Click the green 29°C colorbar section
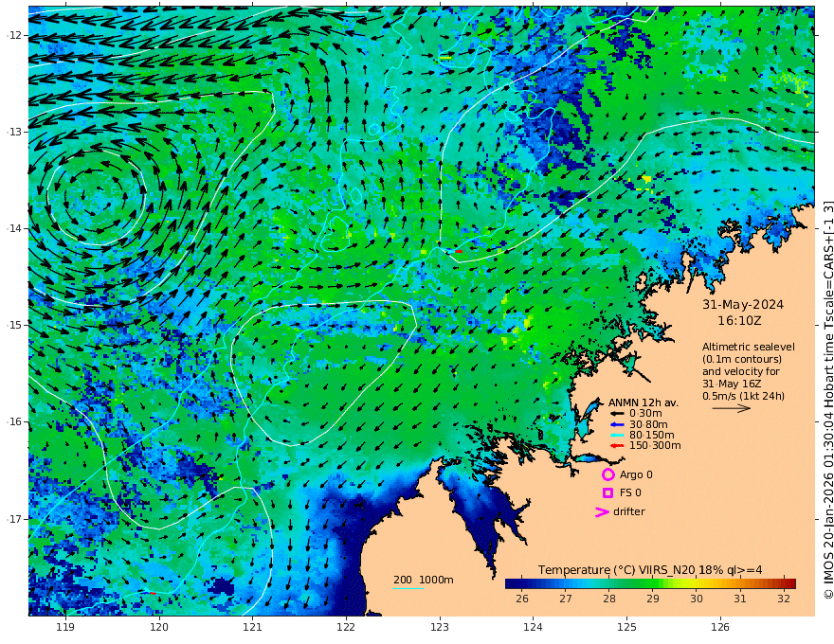 click(653, 583)
